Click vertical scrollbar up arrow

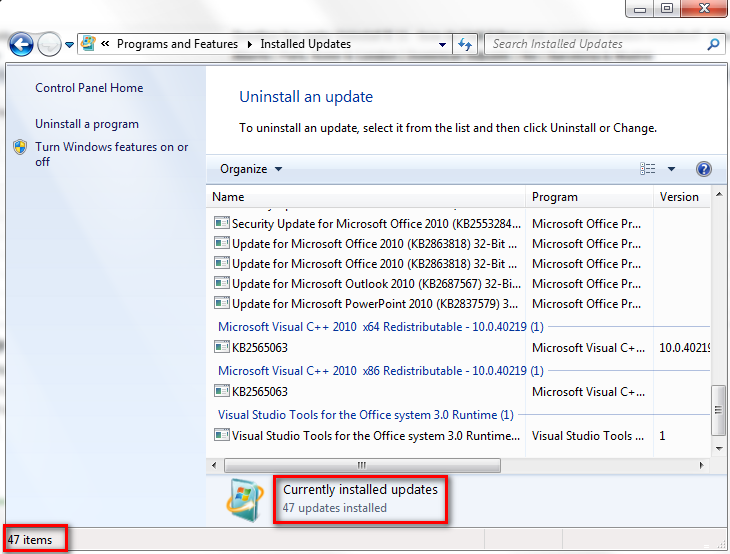click(x=719, y=194)
